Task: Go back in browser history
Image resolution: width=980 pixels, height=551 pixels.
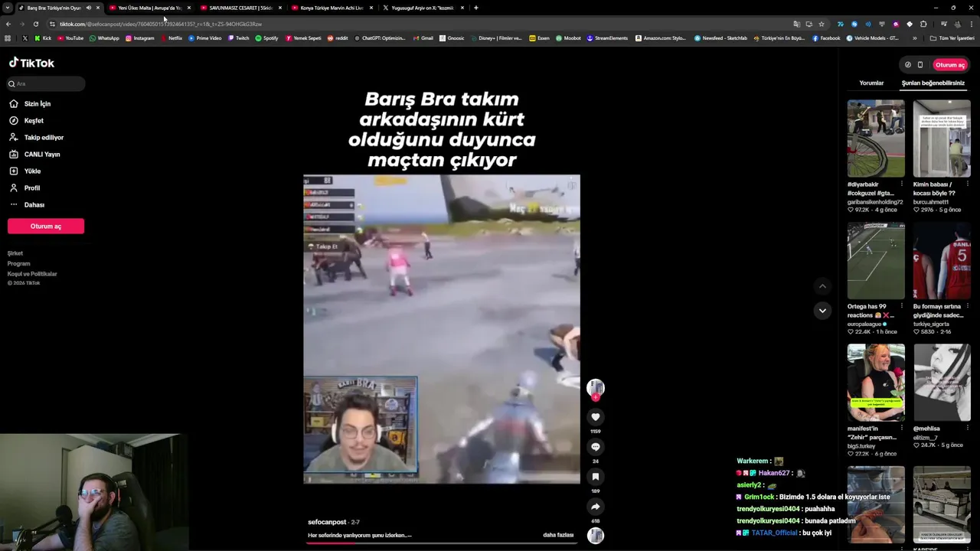Action: tap(8, 24)
